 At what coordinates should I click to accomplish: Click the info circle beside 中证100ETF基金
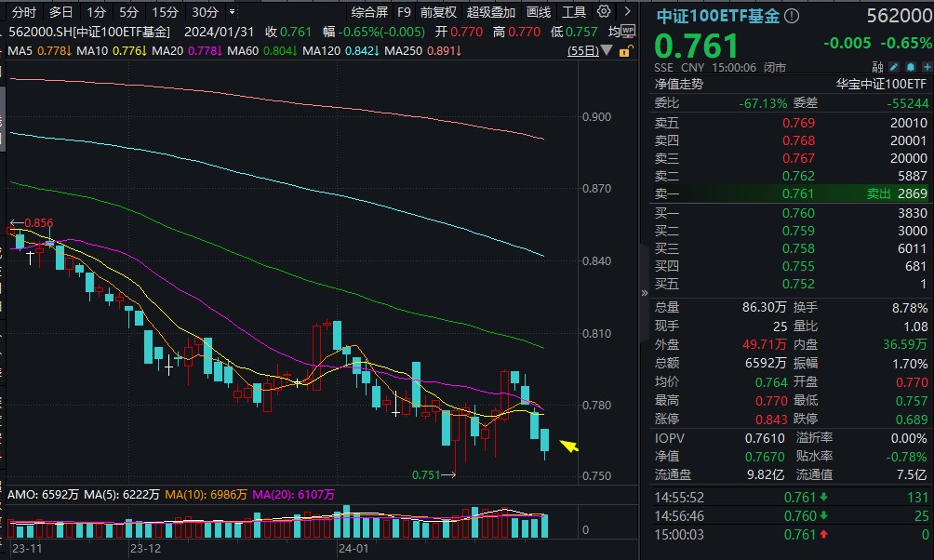tap(790, 16)
